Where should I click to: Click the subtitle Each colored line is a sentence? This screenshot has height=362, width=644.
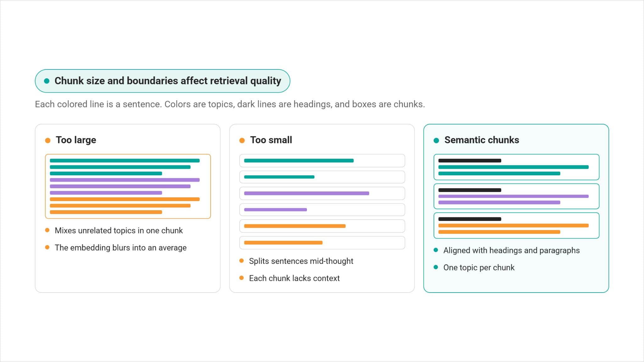coord(230,104)
